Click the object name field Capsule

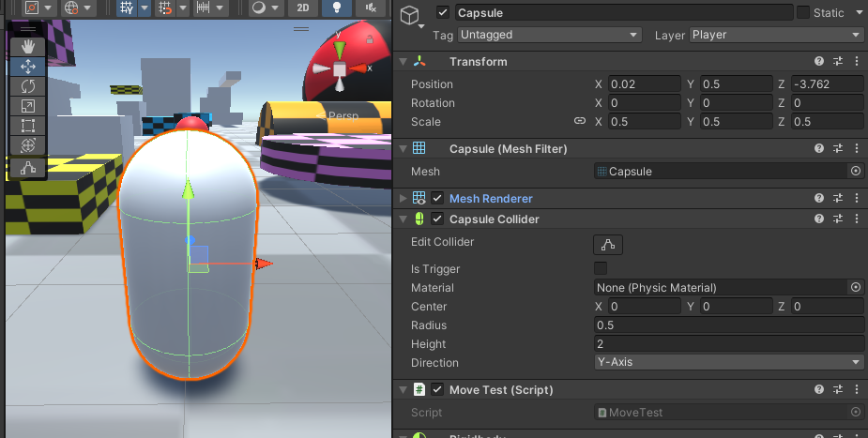pyautogui.click(x=624, y=13)
